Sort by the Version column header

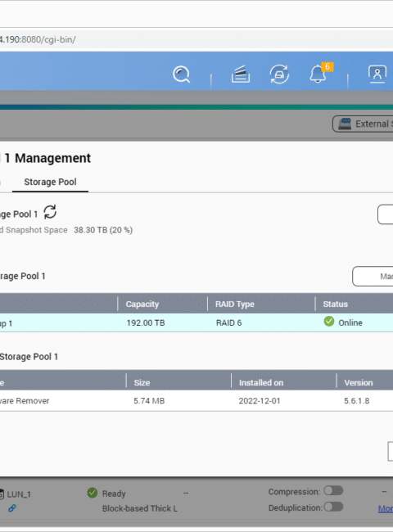point(359,383)
